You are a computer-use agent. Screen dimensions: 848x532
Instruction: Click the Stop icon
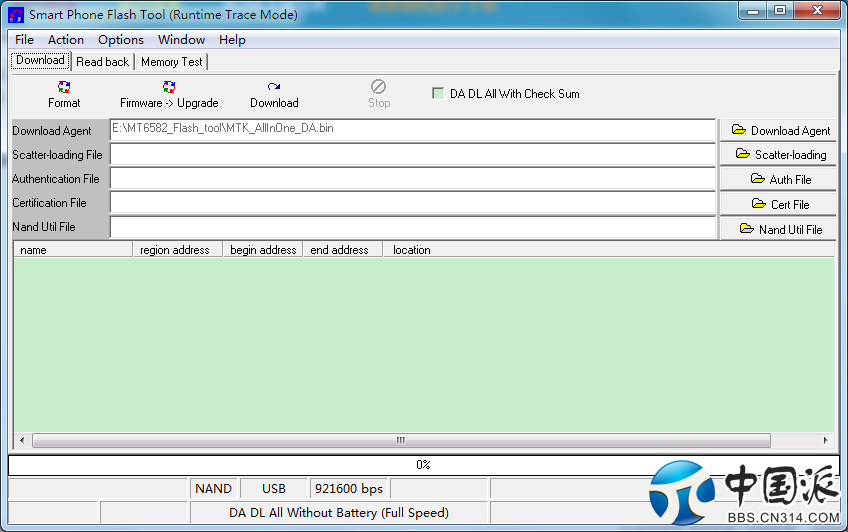click(x=379, y=87)
